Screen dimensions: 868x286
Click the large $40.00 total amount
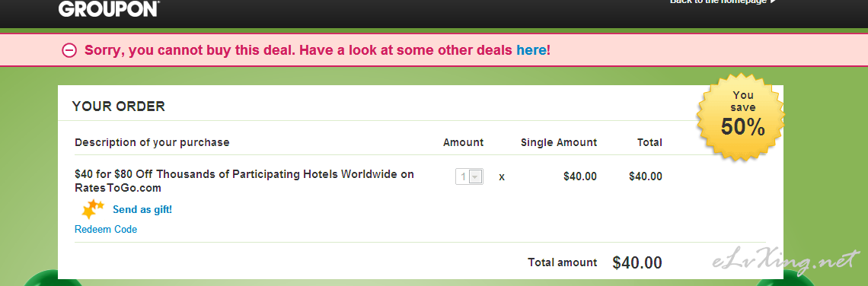click(637, 262)
